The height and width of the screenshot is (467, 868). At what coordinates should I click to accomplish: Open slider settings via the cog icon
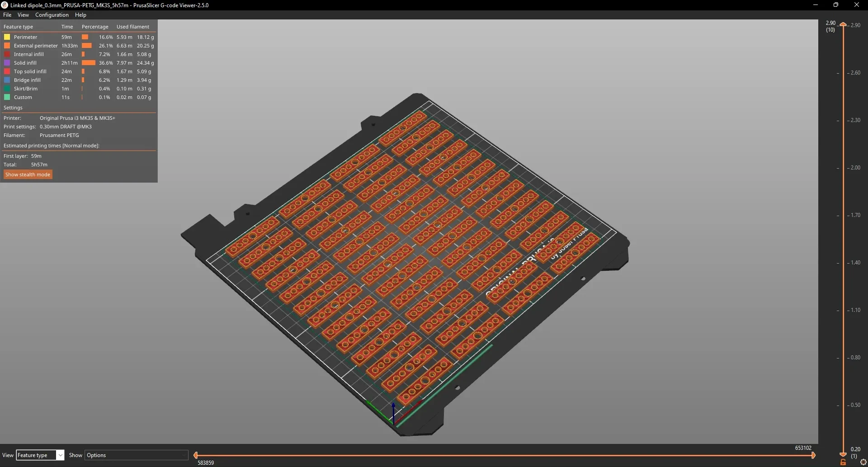[863, 462]
